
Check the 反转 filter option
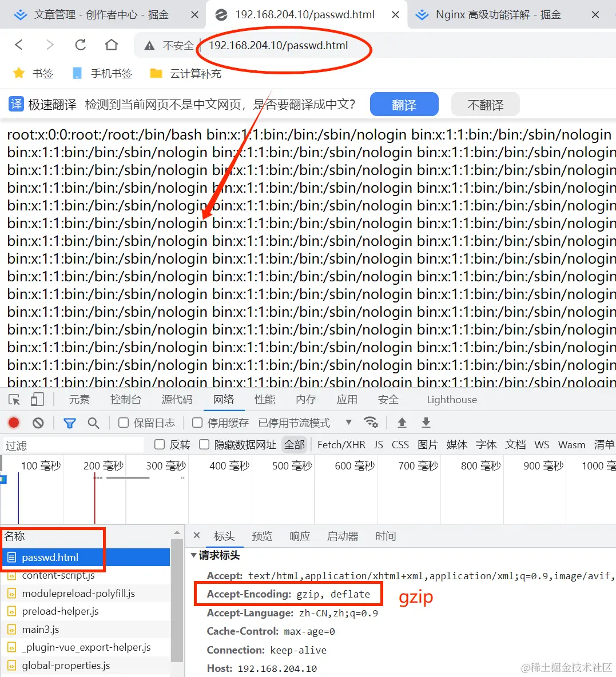click(x=158, y=444)
